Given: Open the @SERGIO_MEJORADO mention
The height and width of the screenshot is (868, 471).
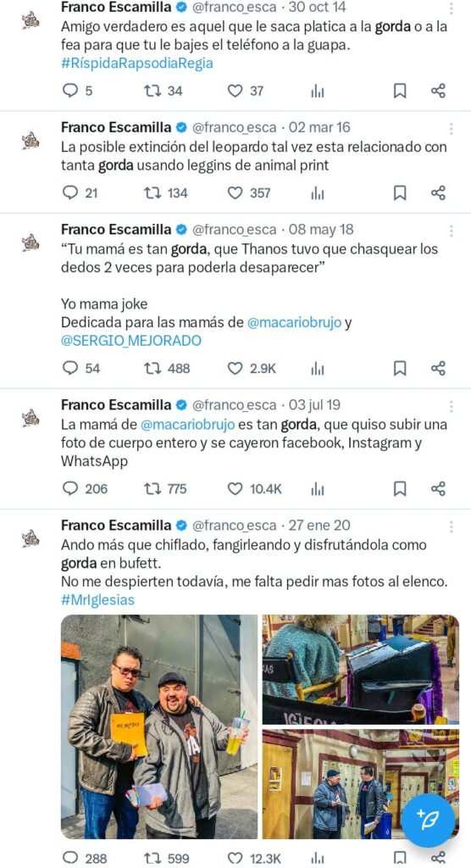Looking at the screenshot, I should 131,341.
